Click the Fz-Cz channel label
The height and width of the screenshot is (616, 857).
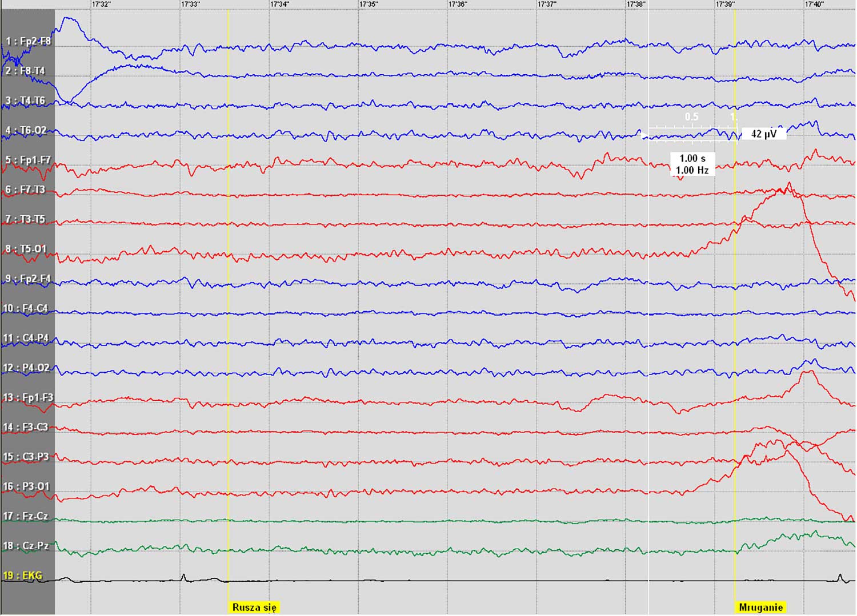26,516
